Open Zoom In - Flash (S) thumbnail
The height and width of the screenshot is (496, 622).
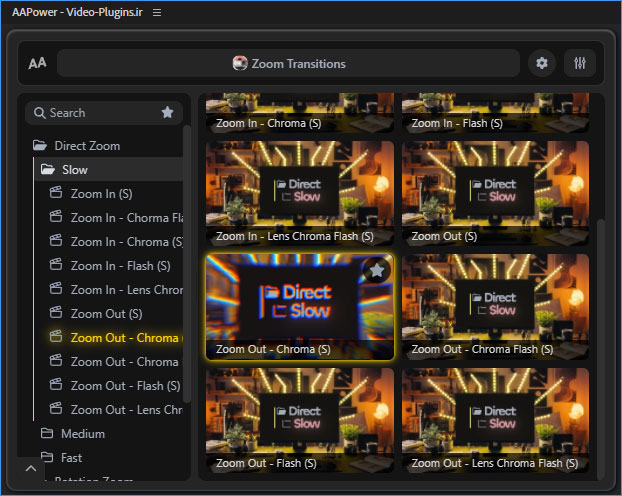pos(495,113)
